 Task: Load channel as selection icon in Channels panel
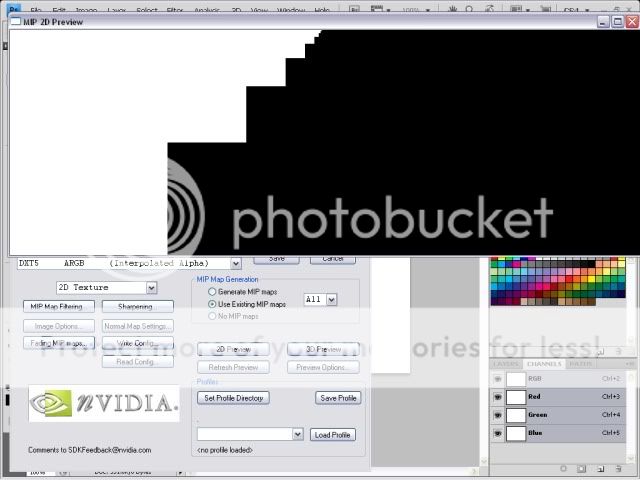tap(563, 469)
